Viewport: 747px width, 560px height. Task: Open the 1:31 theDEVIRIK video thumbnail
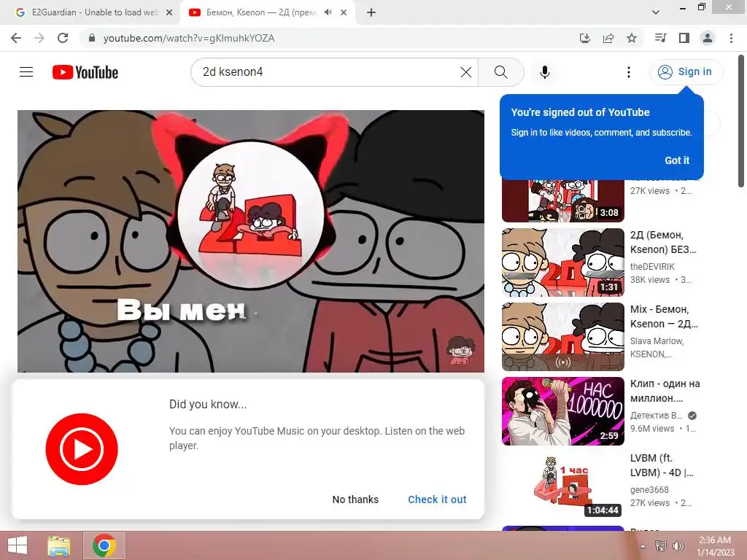562,262
